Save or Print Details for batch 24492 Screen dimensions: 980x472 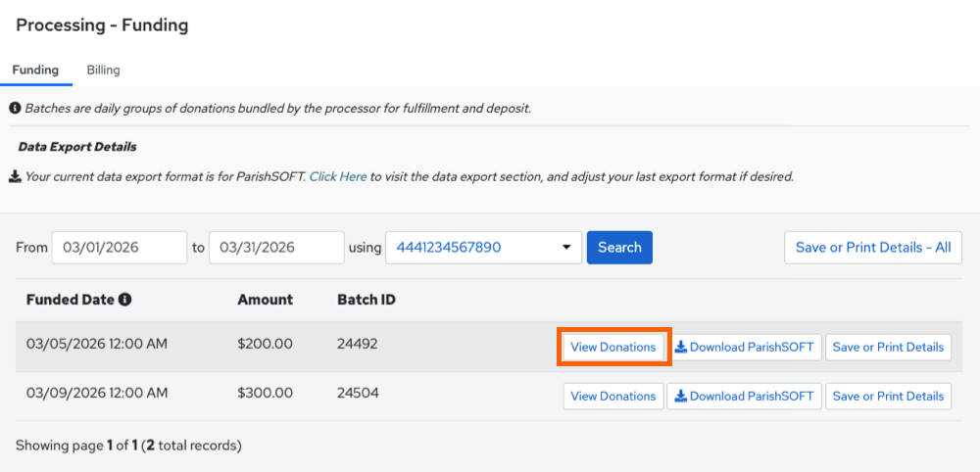(888, 347)
